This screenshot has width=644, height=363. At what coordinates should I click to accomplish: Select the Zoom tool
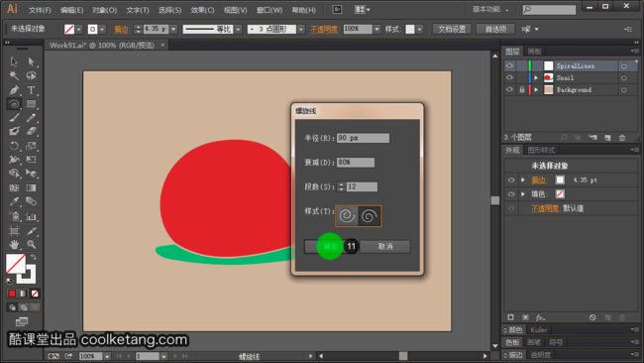click(x=31, y=245)
